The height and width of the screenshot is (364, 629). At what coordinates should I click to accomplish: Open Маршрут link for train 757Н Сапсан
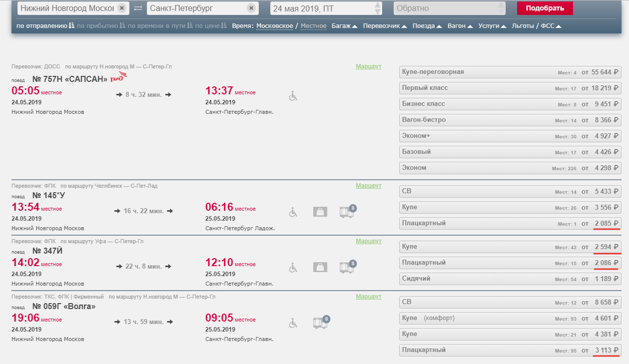tap(368, 66)
